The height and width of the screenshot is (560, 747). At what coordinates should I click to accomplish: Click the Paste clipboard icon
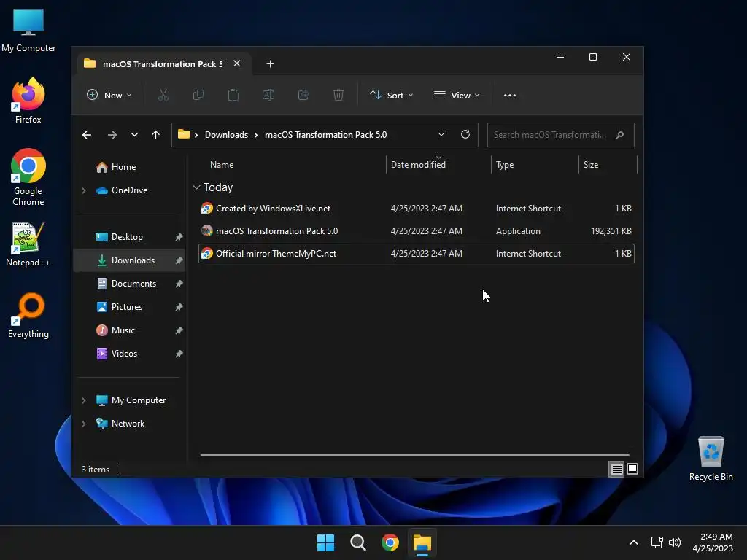(233, 96)
